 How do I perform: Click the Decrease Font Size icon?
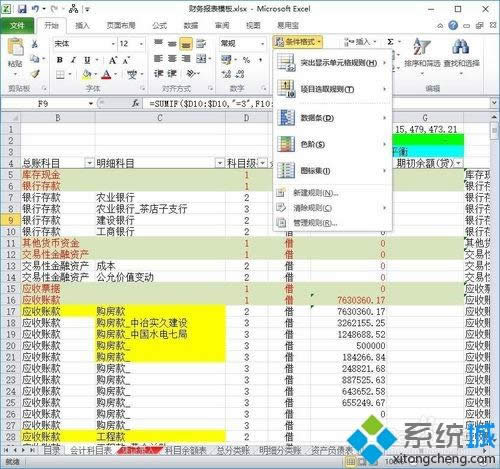tap(126, 60)
